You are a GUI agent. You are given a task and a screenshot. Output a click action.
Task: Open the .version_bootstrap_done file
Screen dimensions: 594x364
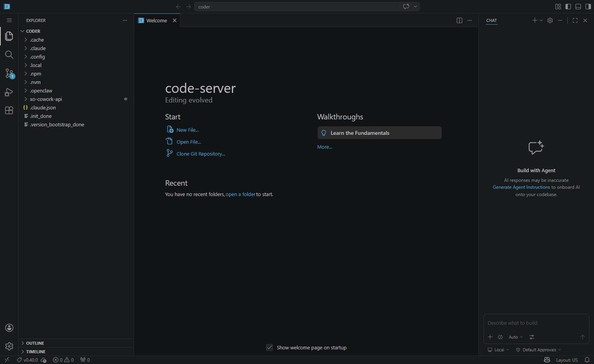coord(76,124)
